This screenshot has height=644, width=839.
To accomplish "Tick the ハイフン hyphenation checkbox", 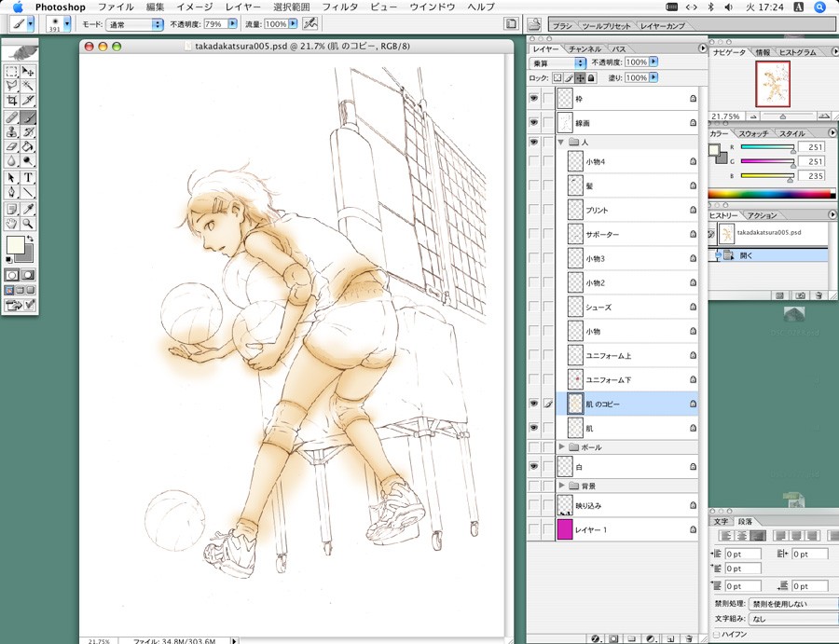I will pos(717,635).
